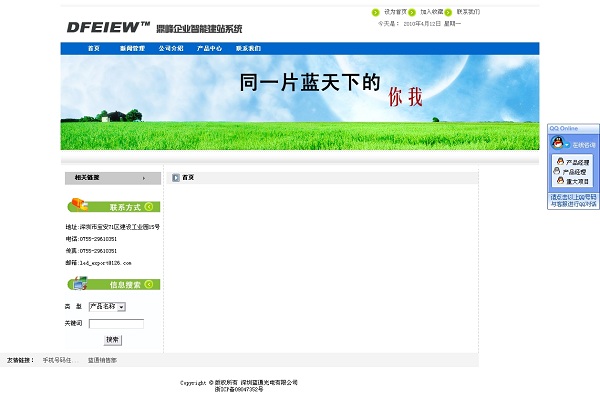The width and height of the screenshot is (600, 397).
Task: Click the 加入收藏 link at top
Action: click(432, 12)
